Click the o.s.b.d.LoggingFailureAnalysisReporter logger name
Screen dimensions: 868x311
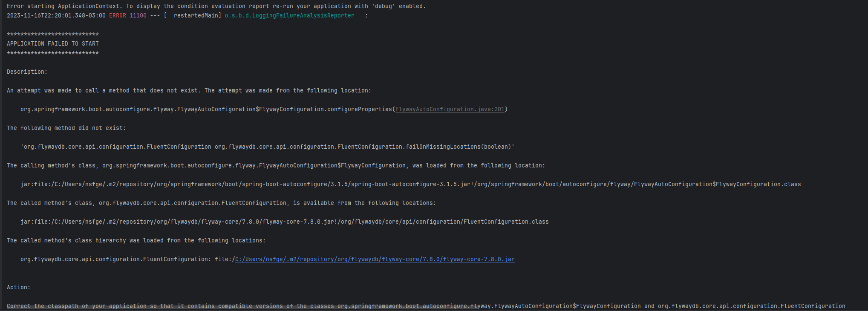289,16
